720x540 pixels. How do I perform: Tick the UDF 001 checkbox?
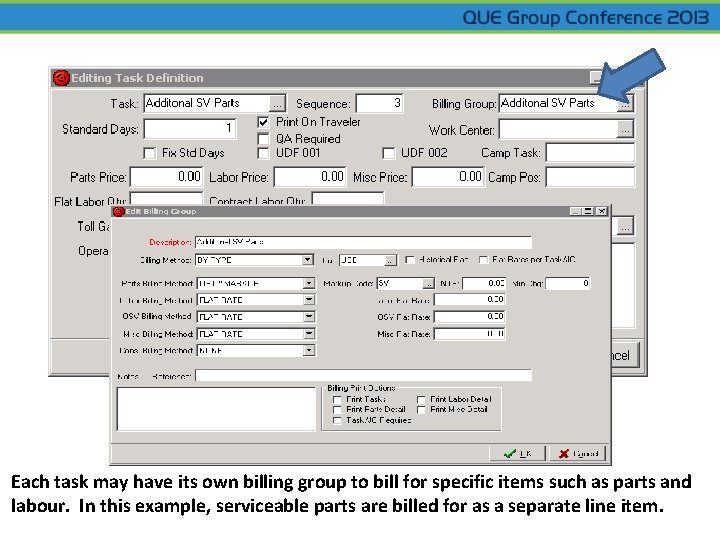click(x=263, y=153)
